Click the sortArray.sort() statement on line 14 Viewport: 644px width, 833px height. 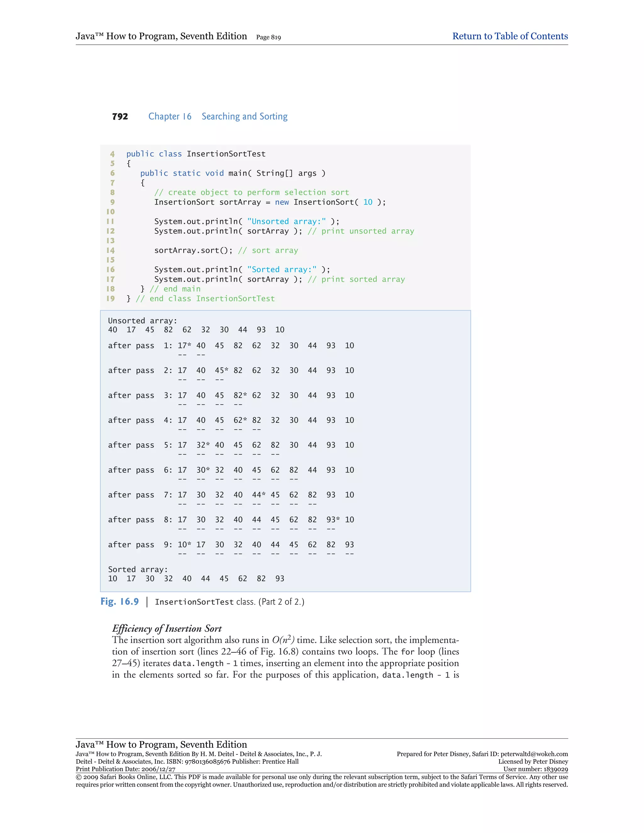tap(193, 250)
